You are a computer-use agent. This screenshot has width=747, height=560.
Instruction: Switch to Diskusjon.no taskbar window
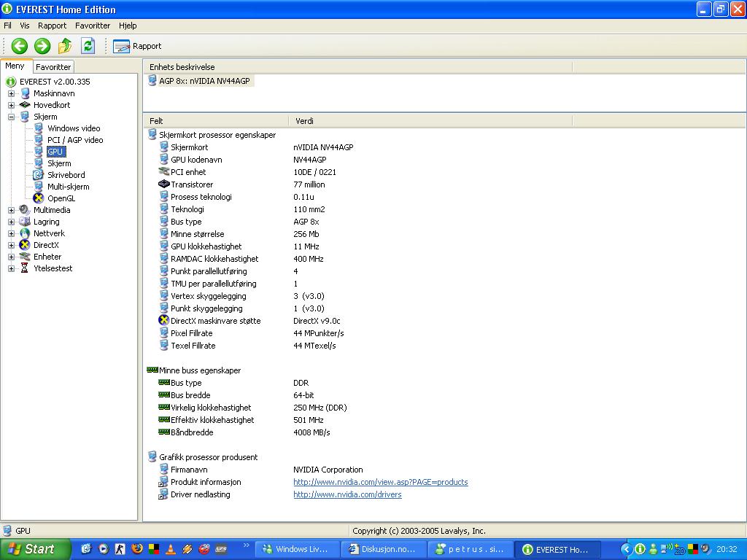tap(383, 550)
